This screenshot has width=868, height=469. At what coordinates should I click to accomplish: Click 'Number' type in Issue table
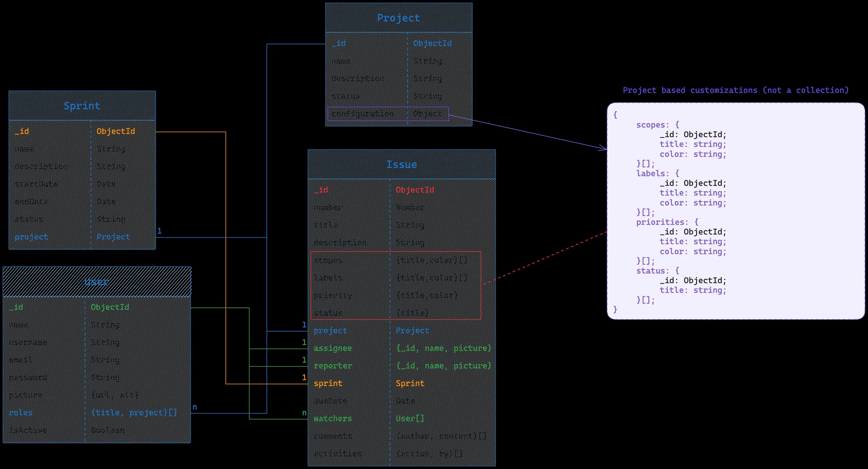tap(410, 208)
